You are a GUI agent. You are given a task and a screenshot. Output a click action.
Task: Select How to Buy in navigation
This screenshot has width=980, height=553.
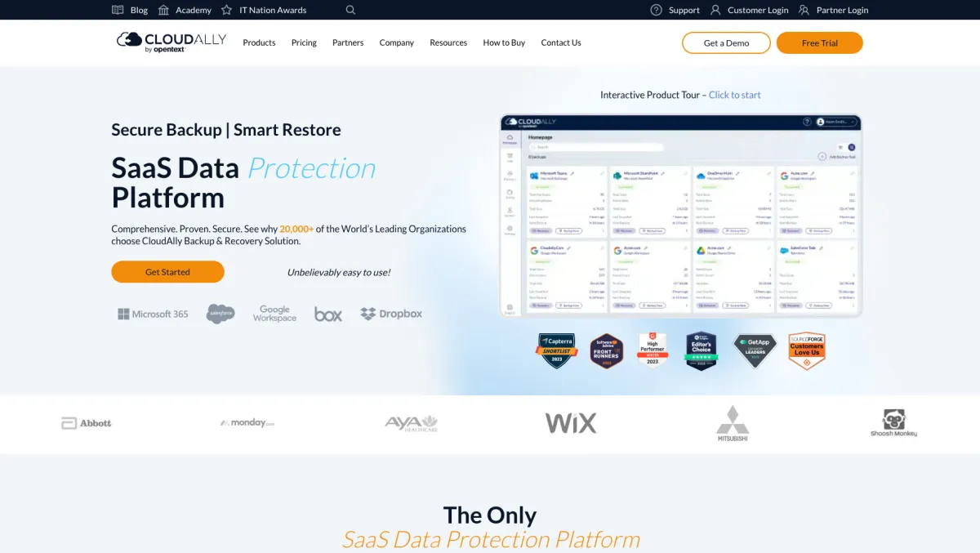[x=504, y=42]
